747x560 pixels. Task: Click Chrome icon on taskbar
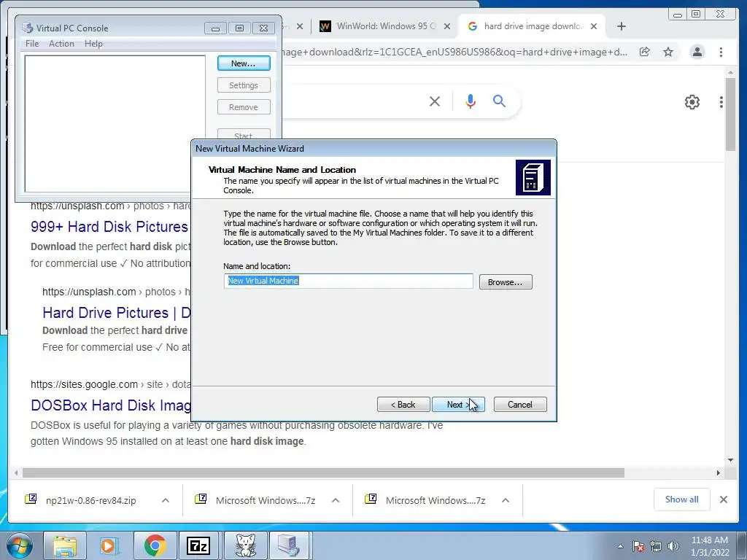(155, 545)
